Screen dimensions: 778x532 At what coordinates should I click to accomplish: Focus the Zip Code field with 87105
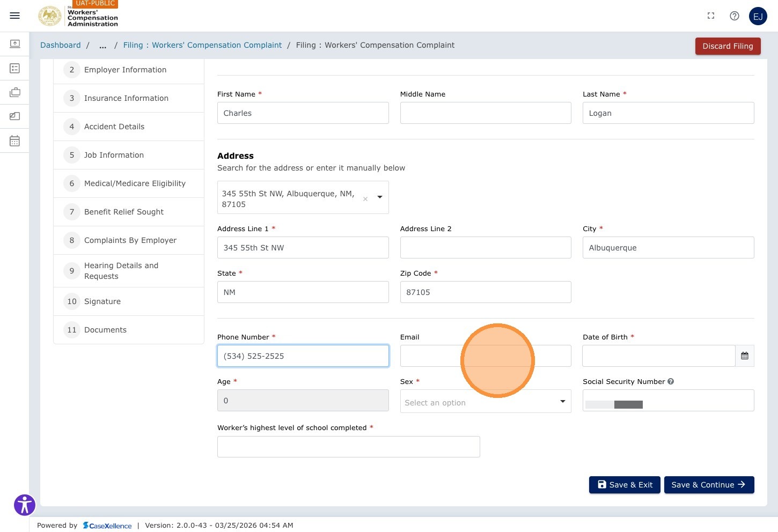486,292
